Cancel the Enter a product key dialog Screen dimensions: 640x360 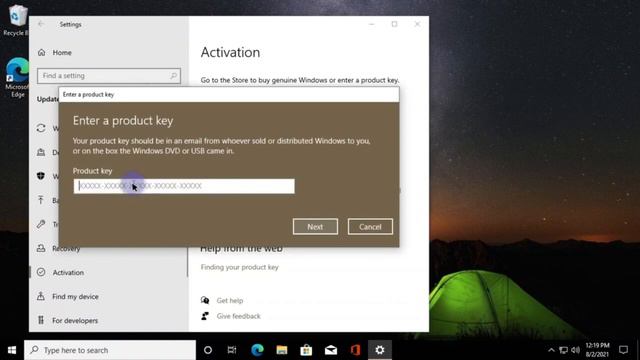point(370,227)
